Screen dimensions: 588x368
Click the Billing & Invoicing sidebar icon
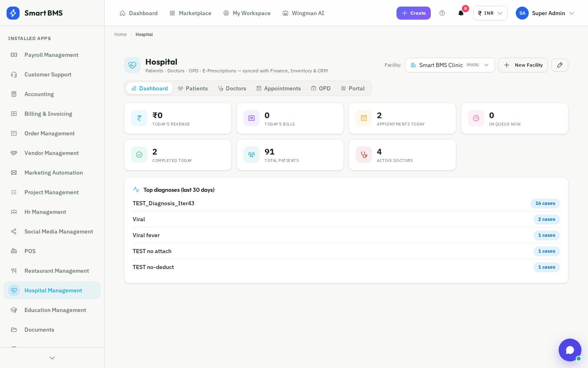click(14, 114)
